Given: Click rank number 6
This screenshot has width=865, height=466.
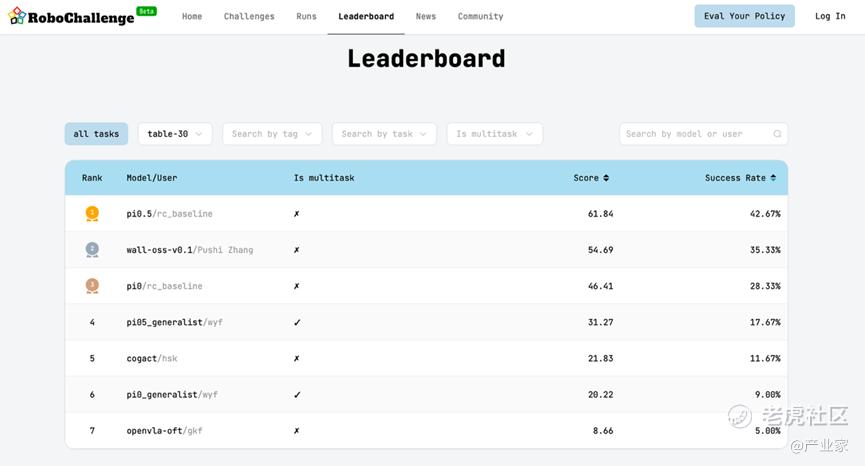Looking at the screenshot, I should 92,394.
